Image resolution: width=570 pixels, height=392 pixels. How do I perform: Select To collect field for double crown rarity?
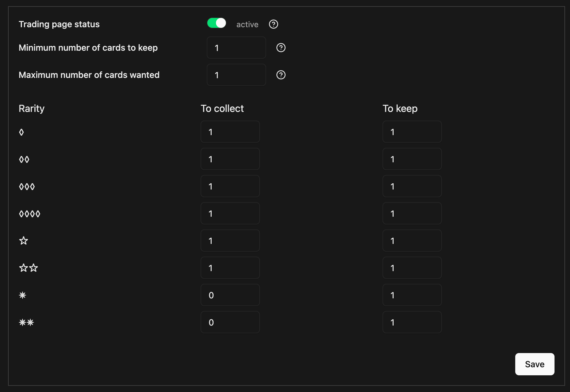230,322
